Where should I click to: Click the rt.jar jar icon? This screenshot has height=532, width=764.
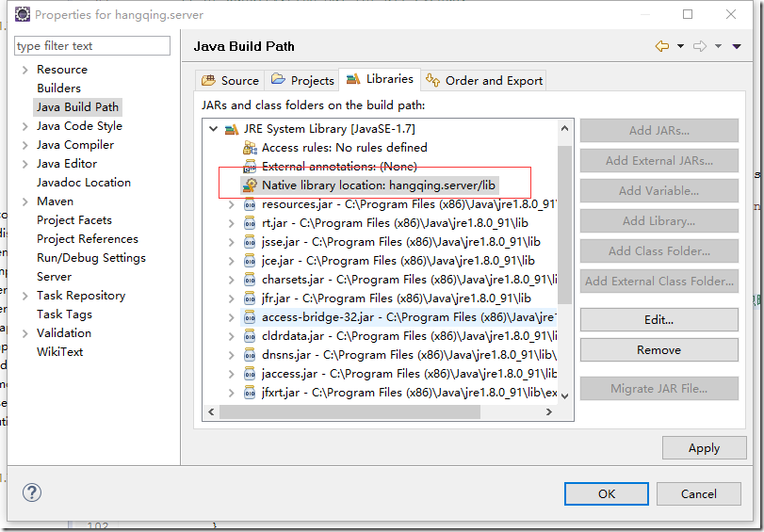click(x=250, y=223)
